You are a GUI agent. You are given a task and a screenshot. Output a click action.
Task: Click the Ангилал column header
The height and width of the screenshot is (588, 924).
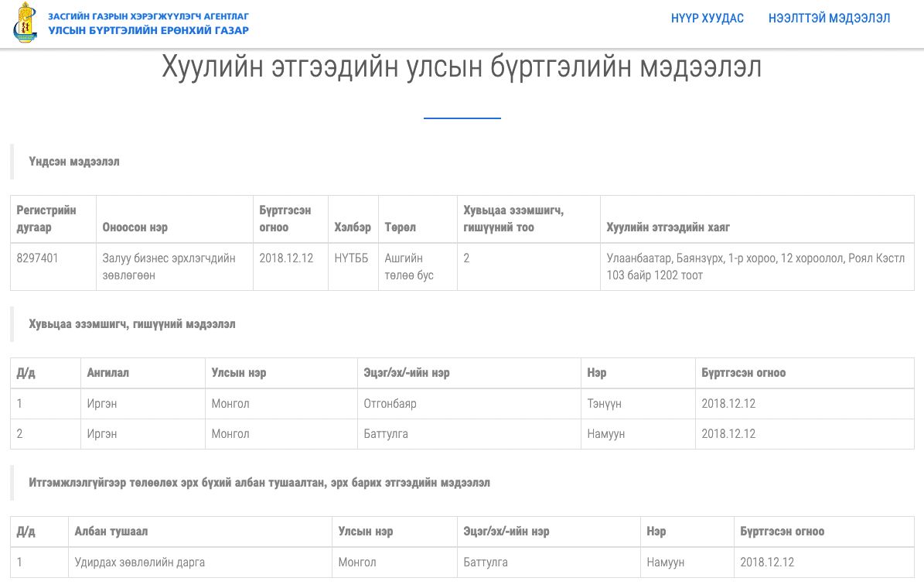tap(107, 373)
